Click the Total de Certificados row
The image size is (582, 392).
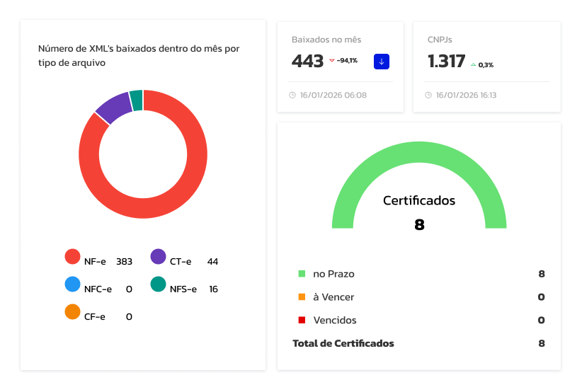(418, 344)
